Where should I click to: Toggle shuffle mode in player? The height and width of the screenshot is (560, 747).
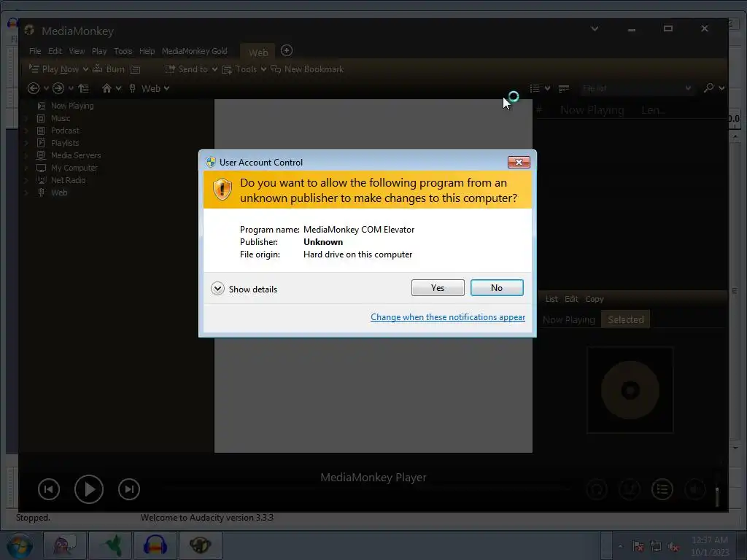pyautogui.click(x=630, y=489)
